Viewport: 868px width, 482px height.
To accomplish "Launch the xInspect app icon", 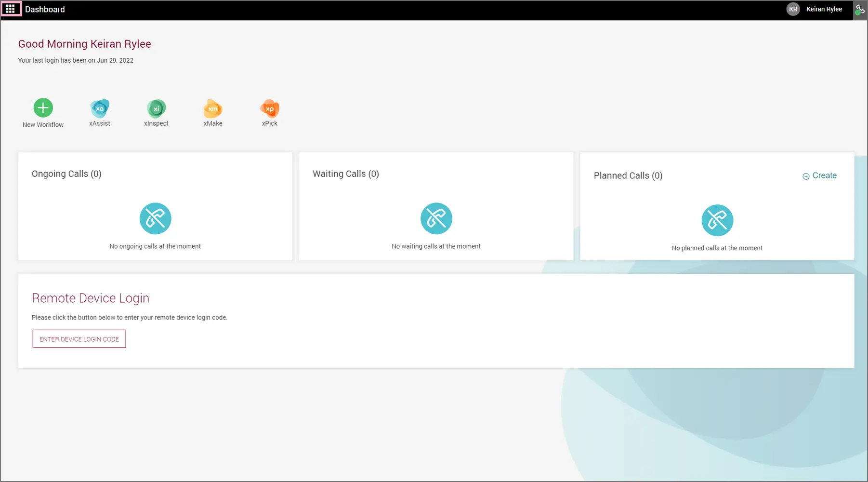I will click(156, 108).
